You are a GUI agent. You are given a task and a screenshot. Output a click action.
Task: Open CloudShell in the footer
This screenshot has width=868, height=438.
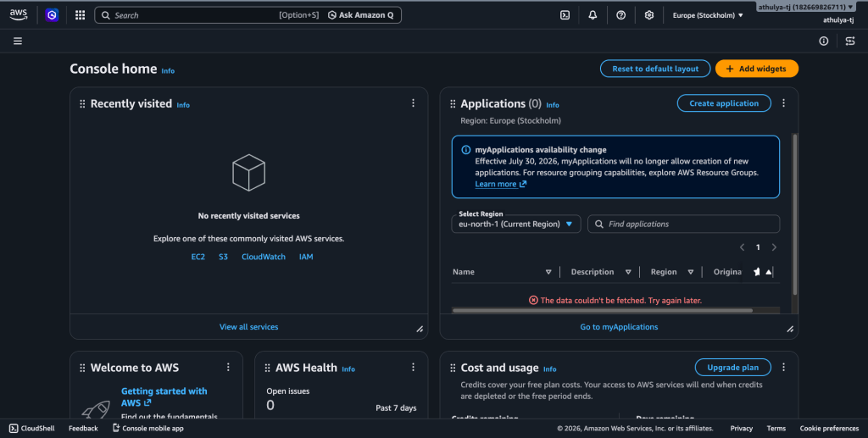point(32,428)
